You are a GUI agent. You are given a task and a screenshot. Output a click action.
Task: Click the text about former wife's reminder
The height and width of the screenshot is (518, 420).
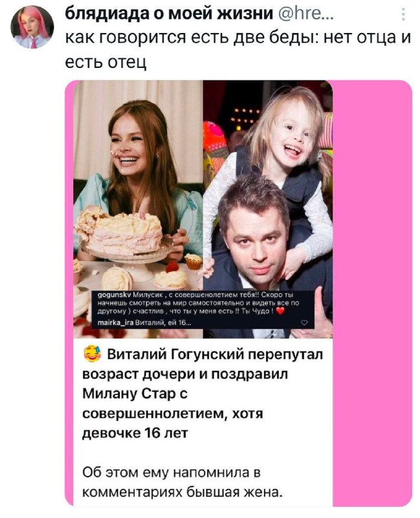point(182,482)
